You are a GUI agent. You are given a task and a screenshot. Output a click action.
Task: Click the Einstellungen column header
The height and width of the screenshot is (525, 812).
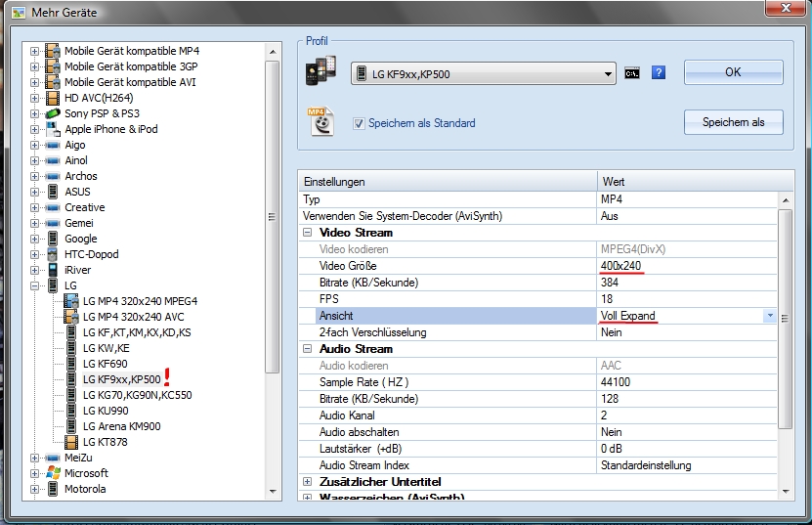(x=448, y=182)
